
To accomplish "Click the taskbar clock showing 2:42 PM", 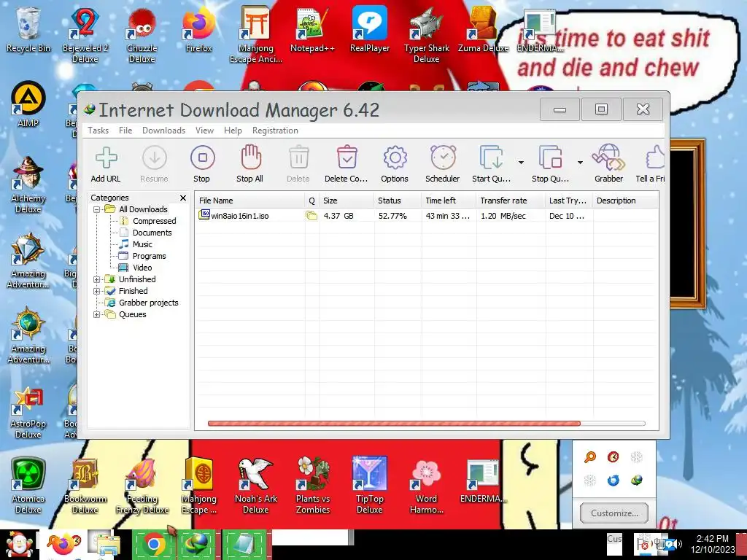I will coord(712,544).
